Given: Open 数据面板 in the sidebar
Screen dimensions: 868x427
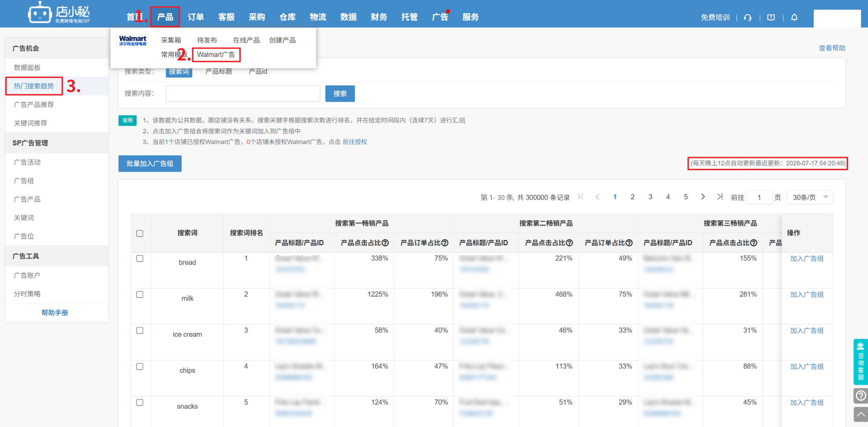Looking at the screenshot, I should [27, 68].
